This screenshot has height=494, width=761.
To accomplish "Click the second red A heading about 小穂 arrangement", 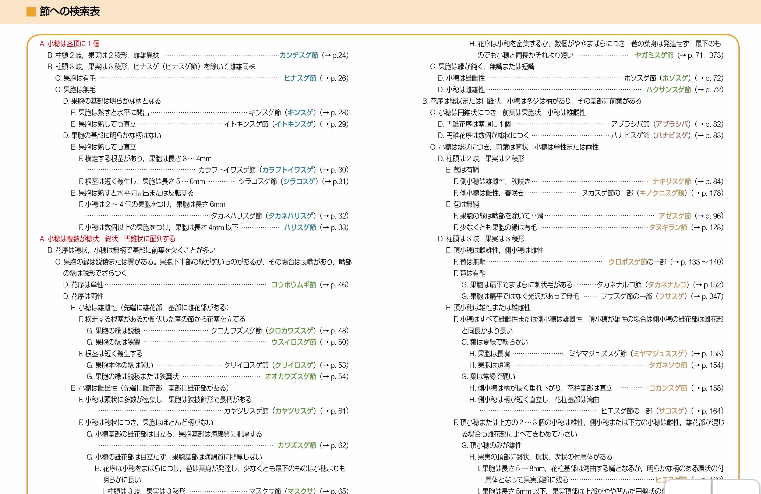I will (107, 239).
